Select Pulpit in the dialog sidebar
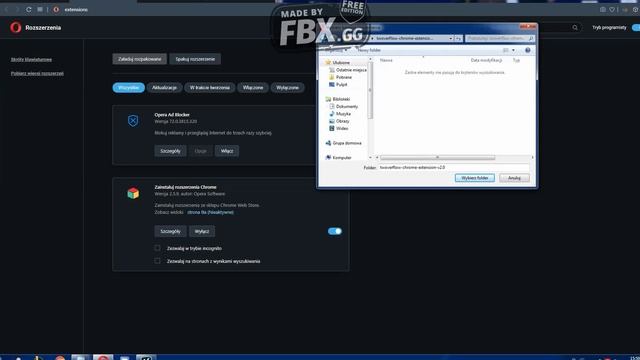This screenshot has height=360, width=640. 338,84
